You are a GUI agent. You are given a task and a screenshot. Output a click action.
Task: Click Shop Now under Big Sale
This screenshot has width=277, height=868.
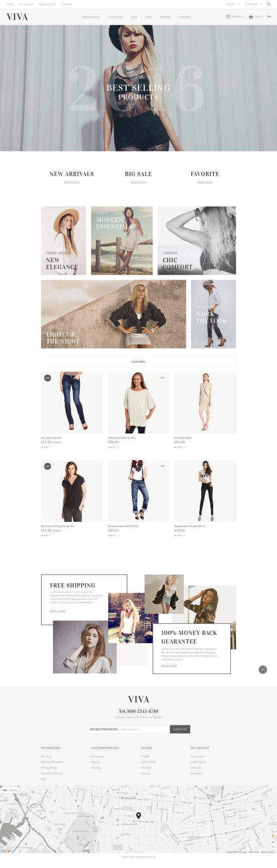tap(138, 182)
